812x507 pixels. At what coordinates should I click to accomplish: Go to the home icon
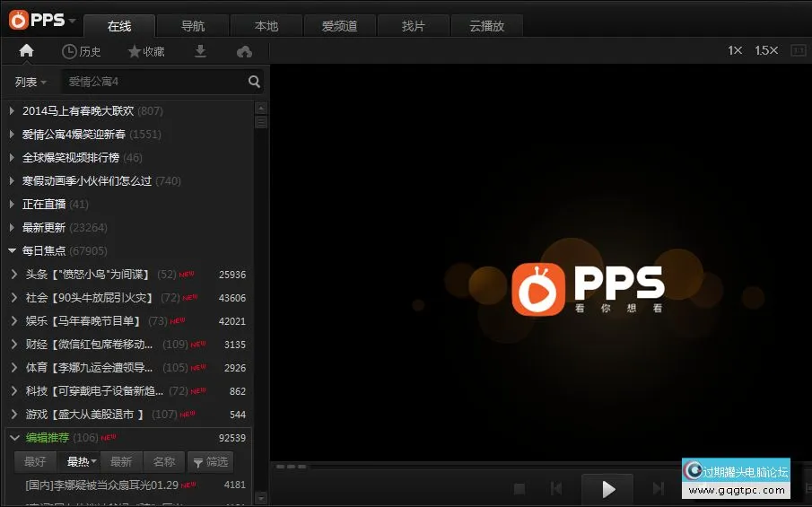pos(26,51)
